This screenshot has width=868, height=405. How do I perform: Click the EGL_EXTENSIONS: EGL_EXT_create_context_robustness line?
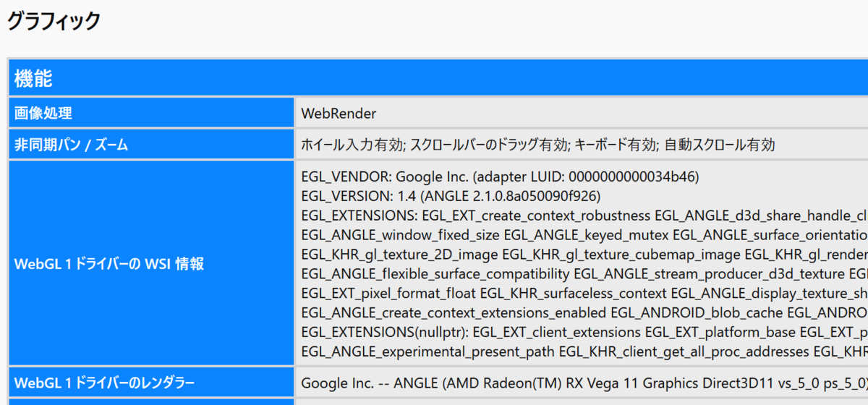pyautogui.click(x=584, y=216)
